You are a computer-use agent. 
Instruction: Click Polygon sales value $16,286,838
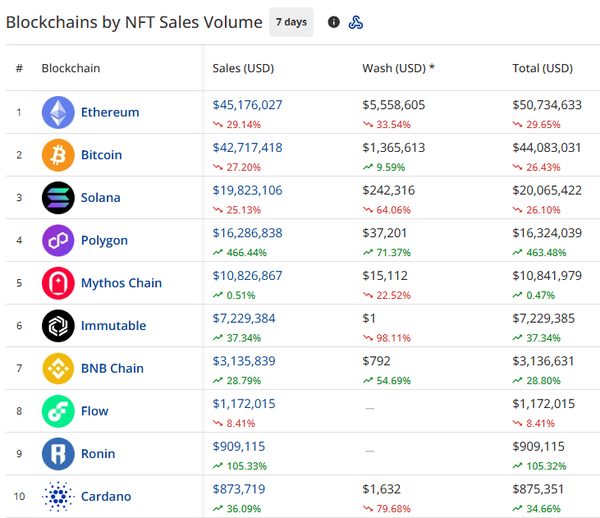[247, 232]
